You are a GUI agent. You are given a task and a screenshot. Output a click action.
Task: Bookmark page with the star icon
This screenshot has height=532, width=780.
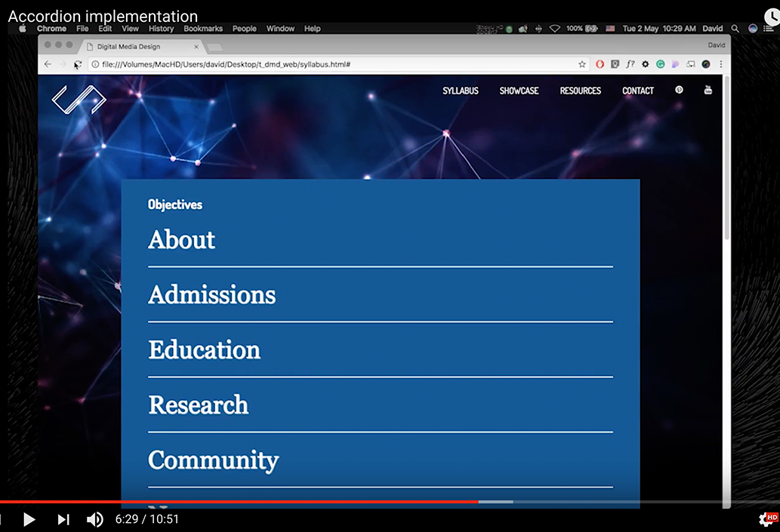[x=582, y=65]
